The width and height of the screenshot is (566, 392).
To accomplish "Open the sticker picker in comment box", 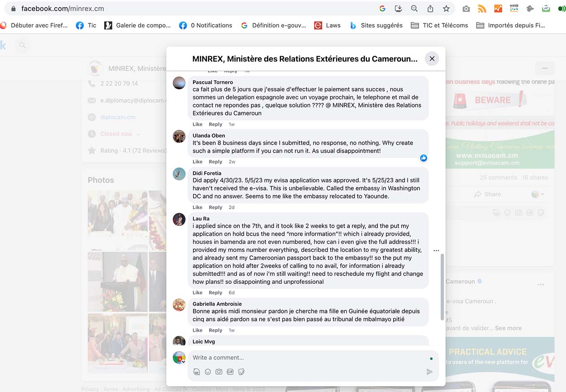I will point(241,372).
